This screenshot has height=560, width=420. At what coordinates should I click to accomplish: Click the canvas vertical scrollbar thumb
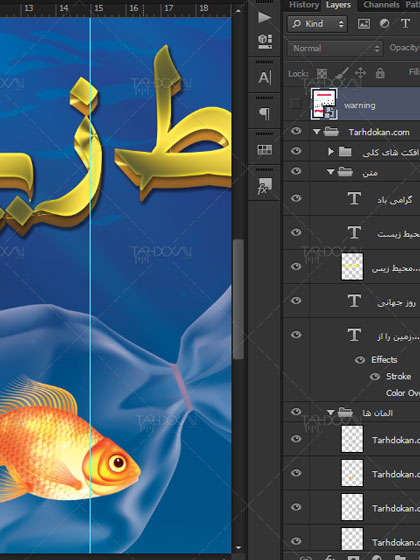pyautogui.click(x=238, y=299)
